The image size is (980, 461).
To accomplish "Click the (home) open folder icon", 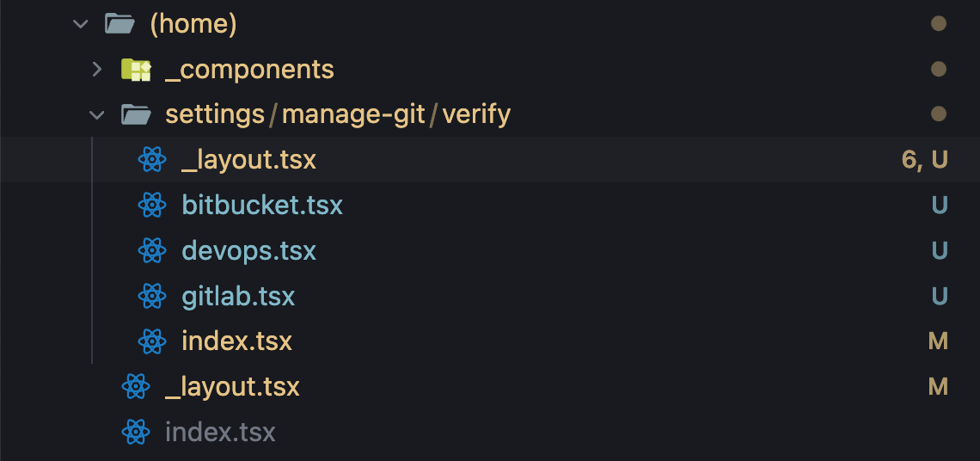I will pos(119,24).
